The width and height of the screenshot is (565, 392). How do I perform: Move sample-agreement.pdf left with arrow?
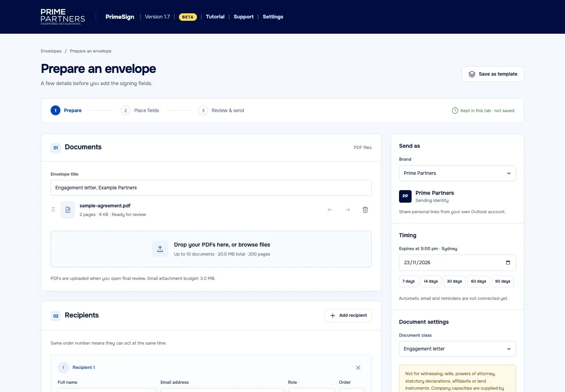point(330,210)
